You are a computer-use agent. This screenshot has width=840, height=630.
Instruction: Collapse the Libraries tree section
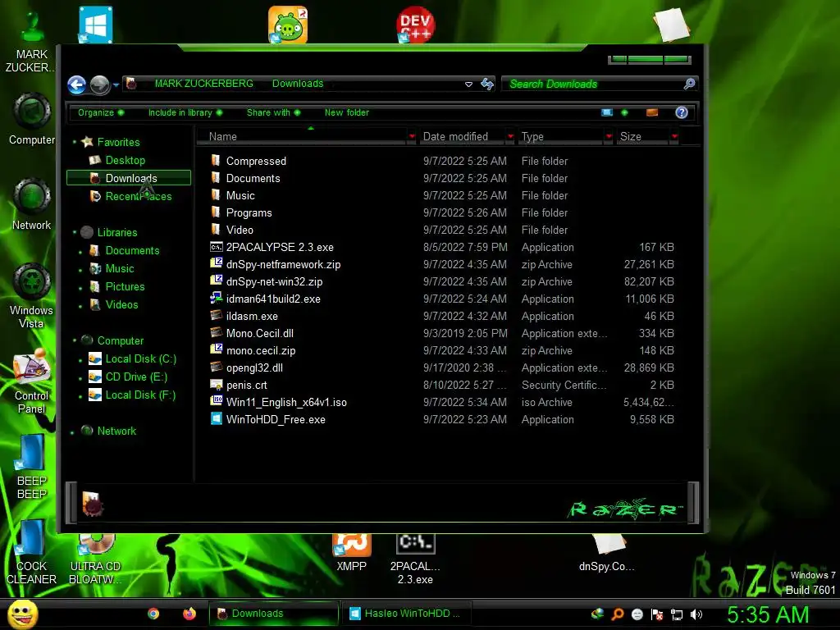[x=75, y=232]
